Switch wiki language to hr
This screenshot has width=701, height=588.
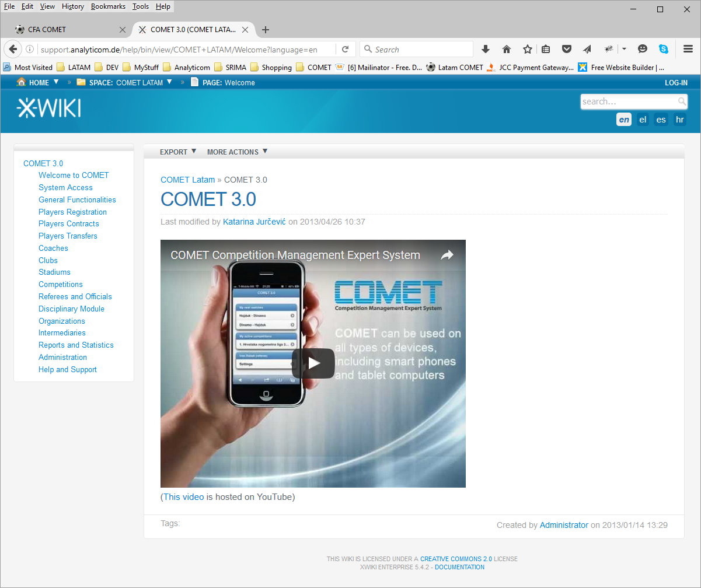point(679,120)
